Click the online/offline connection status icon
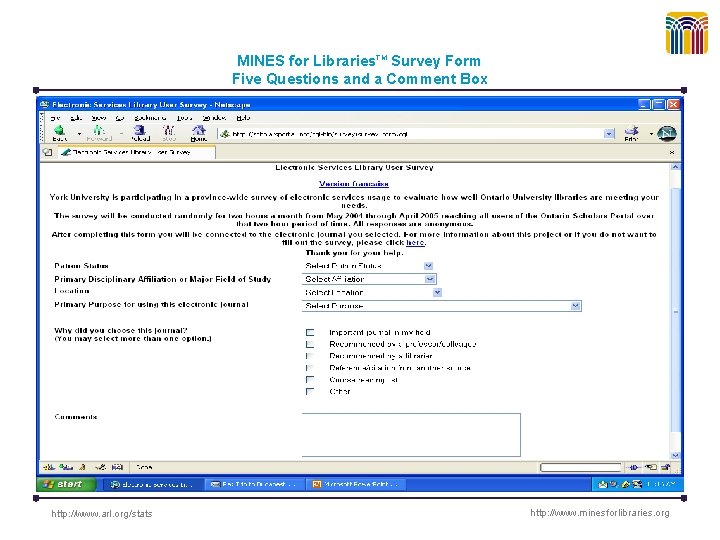This screenshot has height=540, width=720. 633,467
